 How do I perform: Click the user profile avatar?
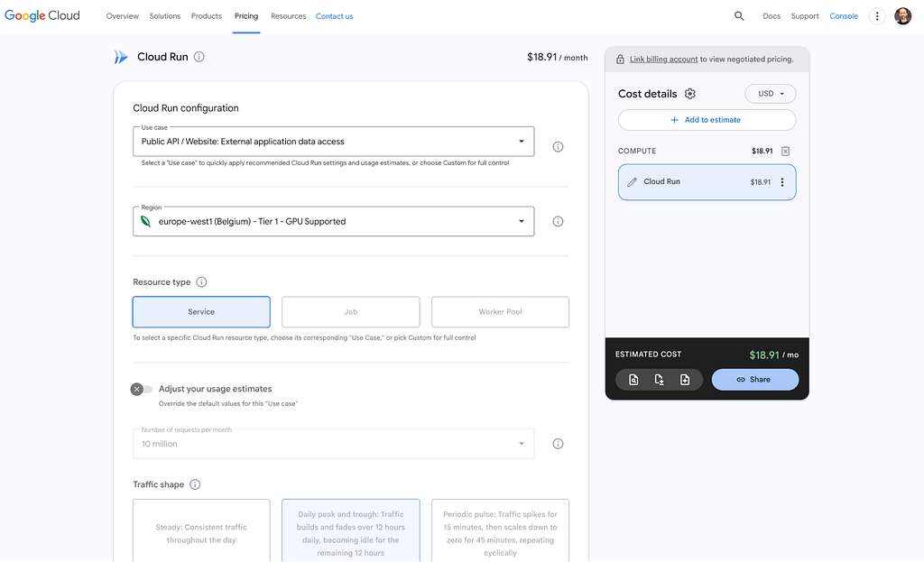click(x=902, y=16)
